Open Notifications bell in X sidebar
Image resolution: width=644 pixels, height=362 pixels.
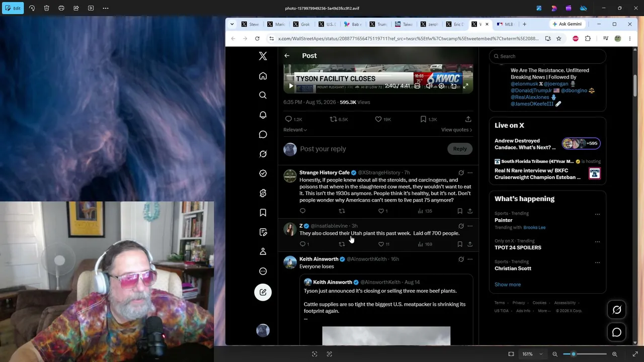click(x=263, y=115)
